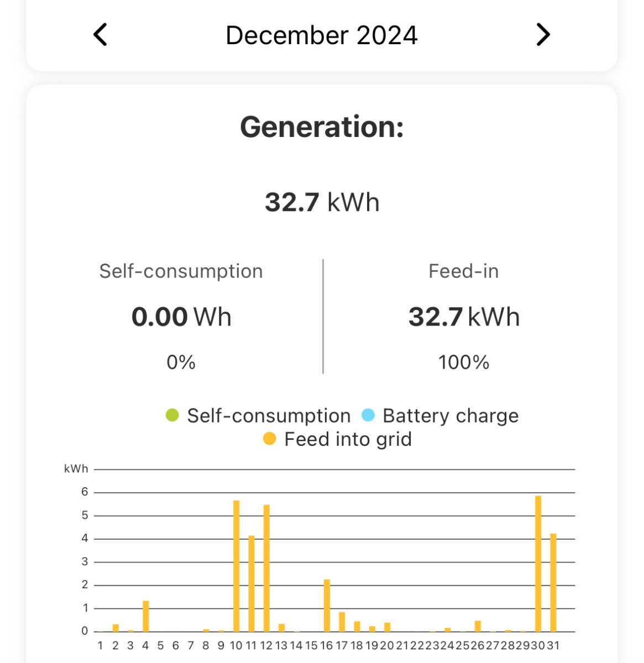Select the bar for December 17

[342, 622]
